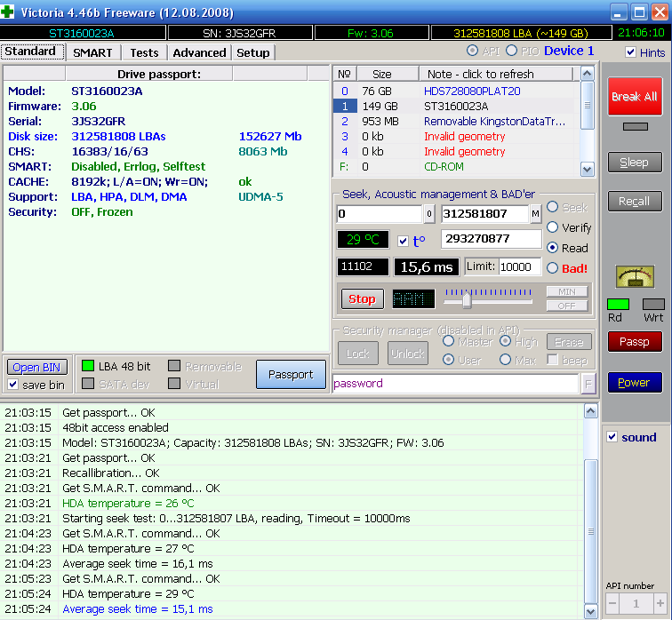The width and height of the screenshot is (672, 620).
Task: Click the Note - click to refresh header
Action: pos(496,74)
